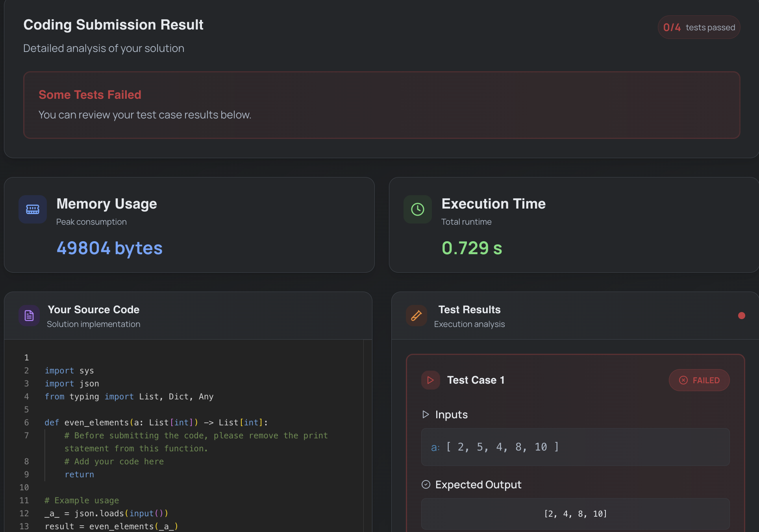Viewport: 759px width, 532px height.
Task: Collapse the Test Case 1 panel header
Action: [x=476, y=380]
